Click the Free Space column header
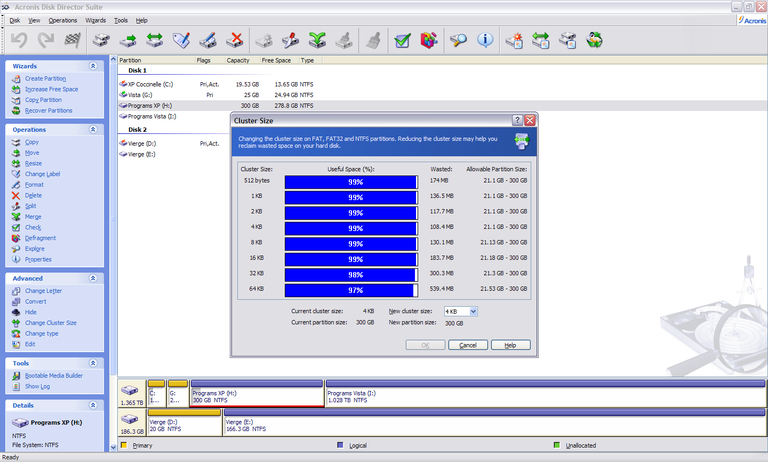 point(276,60)
